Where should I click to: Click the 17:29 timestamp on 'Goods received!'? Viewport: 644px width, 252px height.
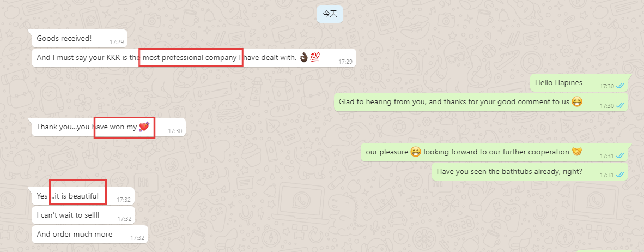click(117, 42)
